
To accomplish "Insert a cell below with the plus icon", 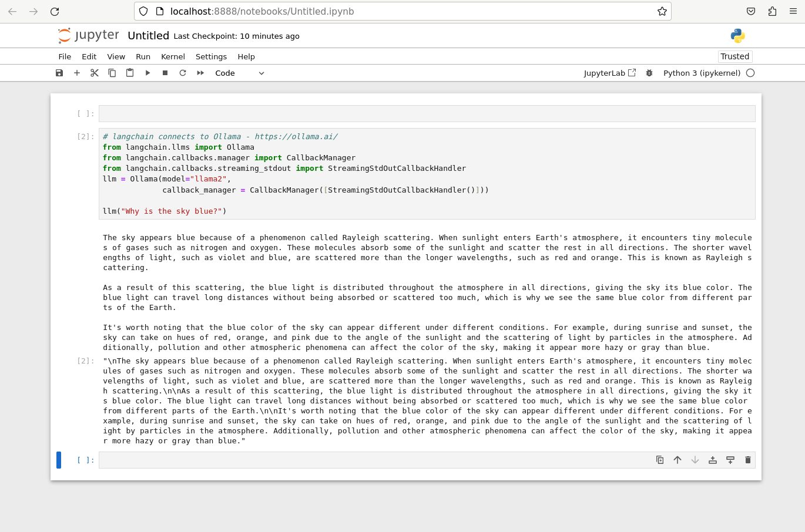I will [x=77, y=73].
